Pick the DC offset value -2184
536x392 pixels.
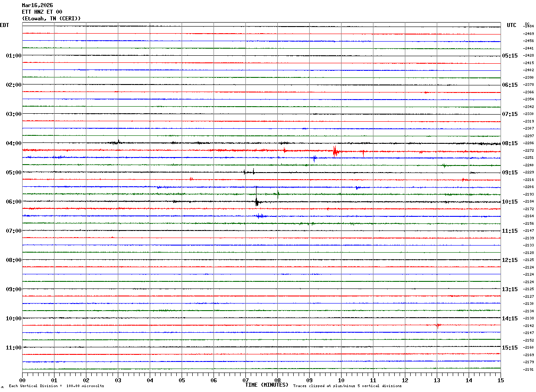coord(528,202)
